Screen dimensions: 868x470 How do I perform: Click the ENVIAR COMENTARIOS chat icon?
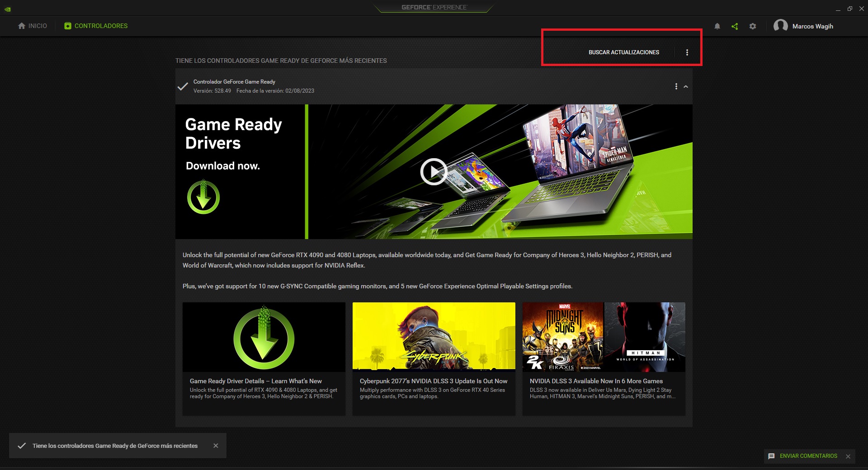[x=771, y=456]
